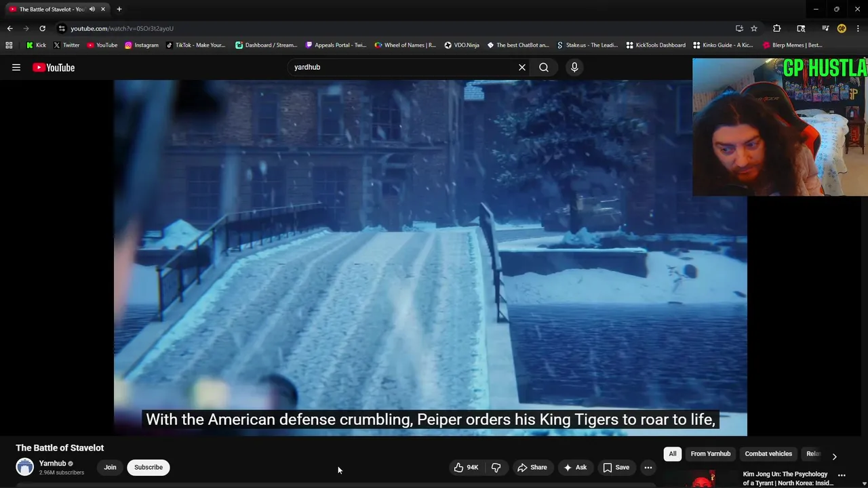The height and width of the screenshot is (488, 868).
Task: Open browser extensions puzzle icon
Action: click(777, 28)
